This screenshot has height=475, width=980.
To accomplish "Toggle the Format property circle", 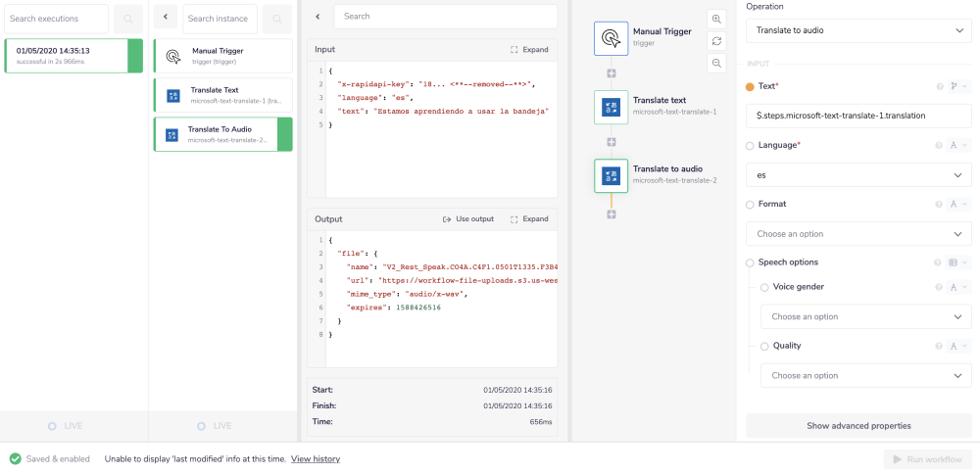I will 751,205.
